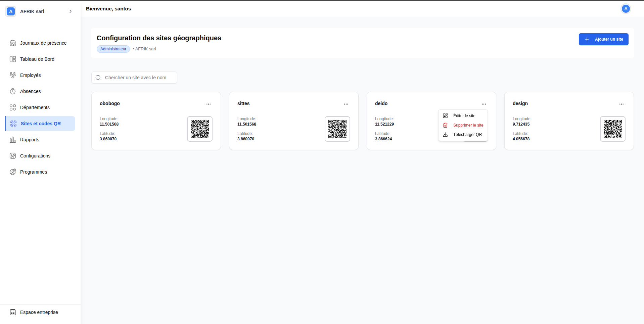Open the options menu for obobogo site
Screen dimensions: 644x324
[209, 104]
